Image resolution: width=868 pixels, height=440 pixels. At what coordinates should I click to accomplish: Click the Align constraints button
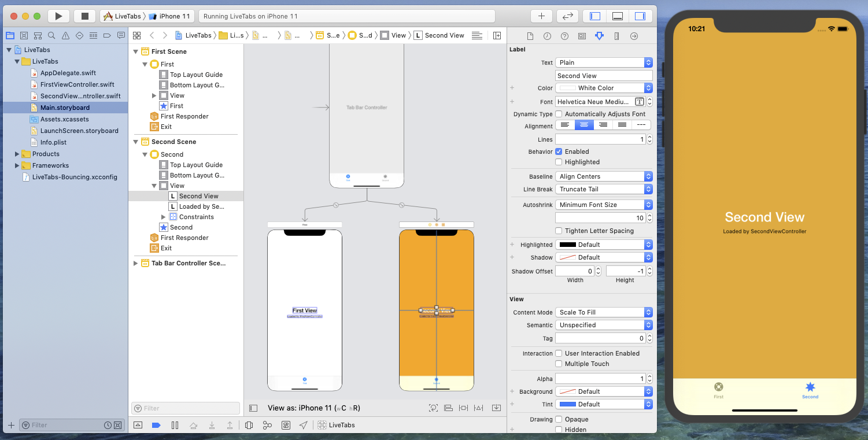[x=448, y=408]
